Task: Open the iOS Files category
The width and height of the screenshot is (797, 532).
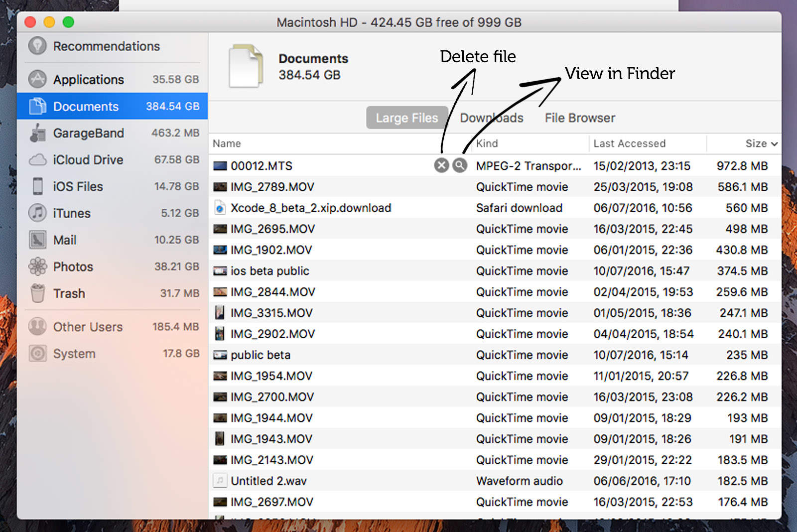Action: pyautogui.click(x=77, y=186)
